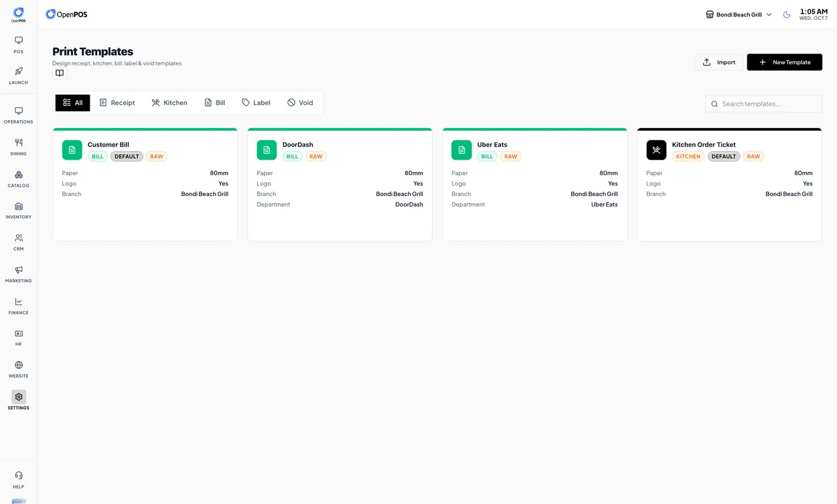Click the BILL badge on DoorDash card
This screenshot has width=837, height=504.
click(x=292, y=156)
